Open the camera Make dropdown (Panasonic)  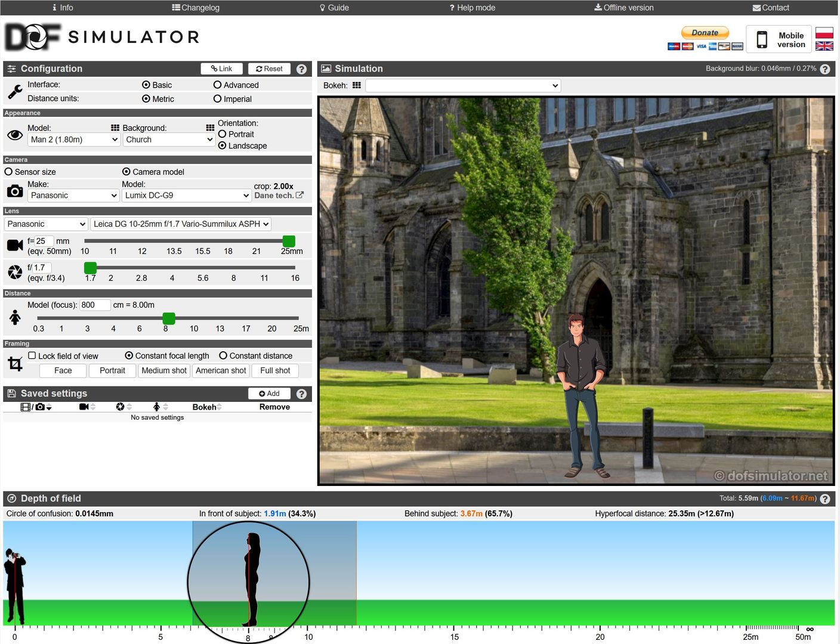[74, 195]
